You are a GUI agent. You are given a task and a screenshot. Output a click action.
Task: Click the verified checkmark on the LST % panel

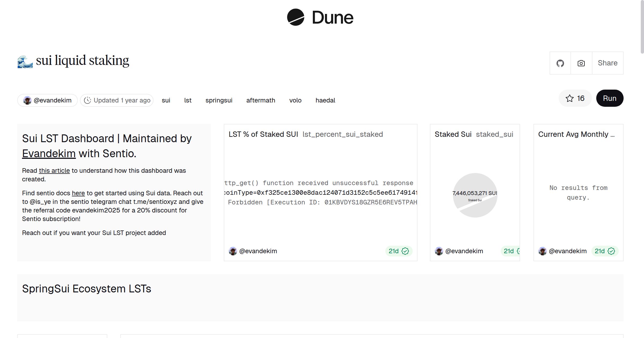pos(405,251)
